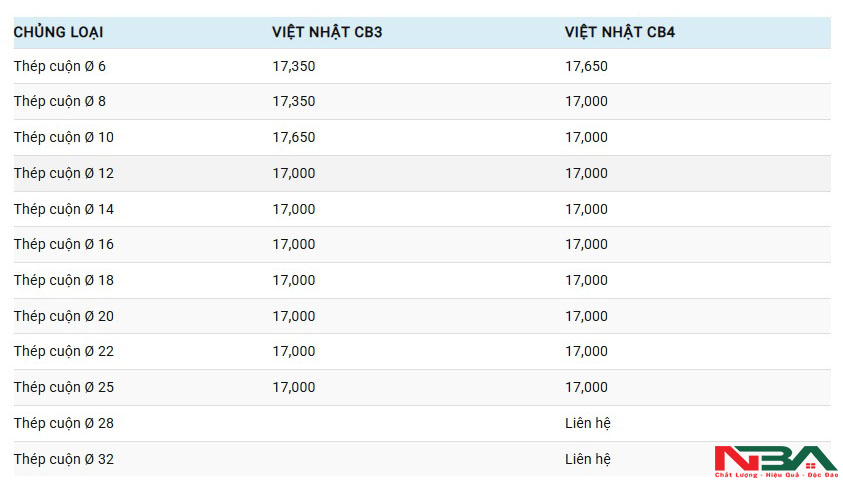Select the Thép cuộn Ø 22 row label
This screenshot has height=483, width=843.
click(x=64, y=351)
